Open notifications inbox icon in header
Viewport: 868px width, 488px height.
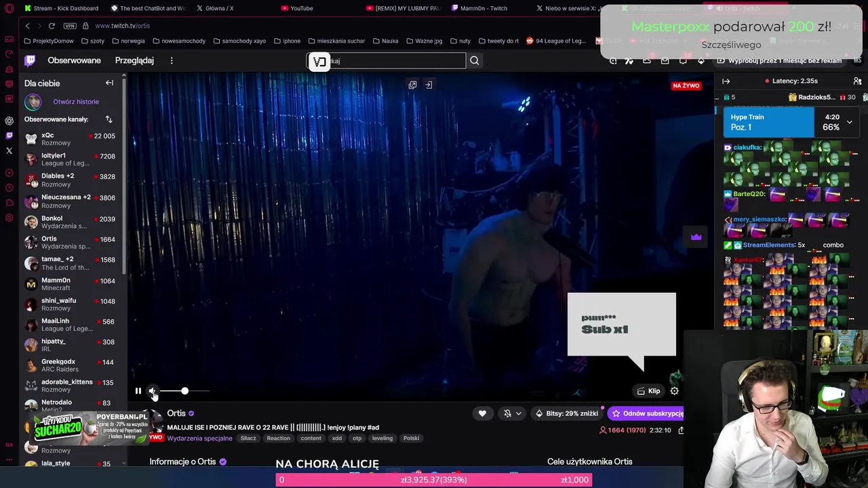[665, 60]
